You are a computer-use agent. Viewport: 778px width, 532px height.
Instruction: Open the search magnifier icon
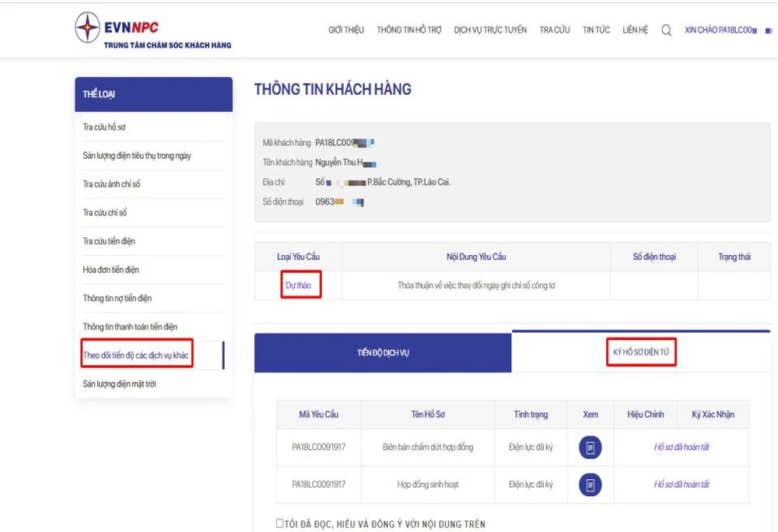coord(666,30)
